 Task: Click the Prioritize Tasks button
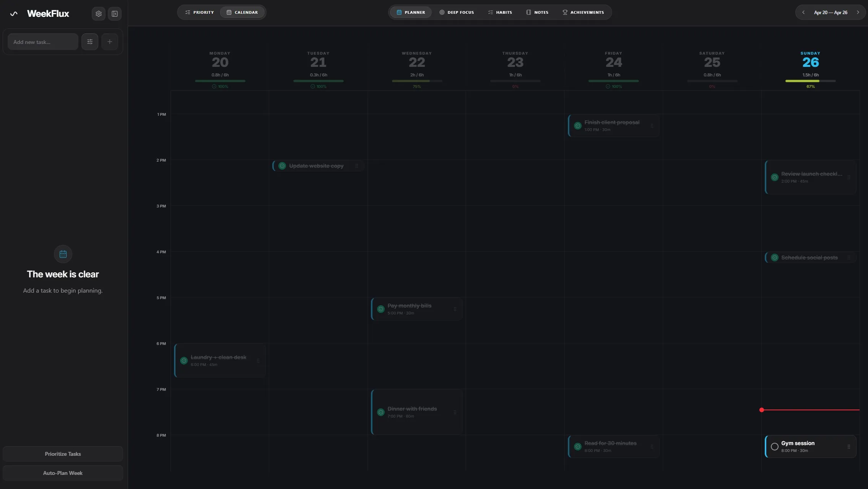click(63, 453)
